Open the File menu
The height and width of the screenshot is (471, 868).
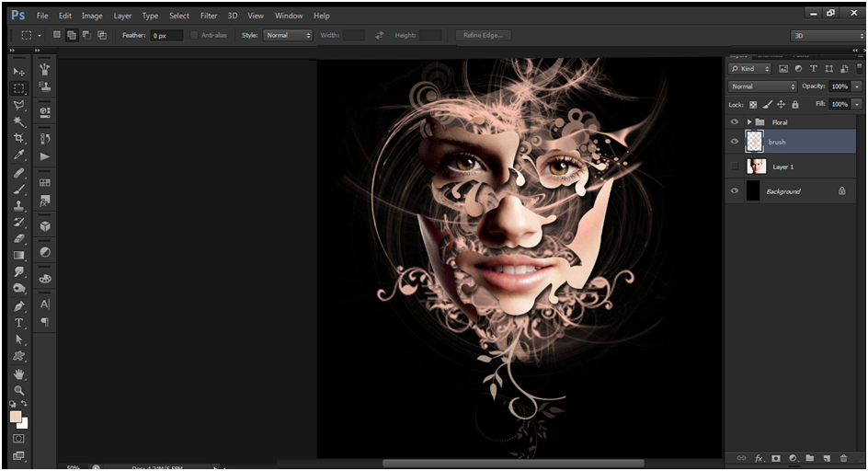[x=42, y=16]
